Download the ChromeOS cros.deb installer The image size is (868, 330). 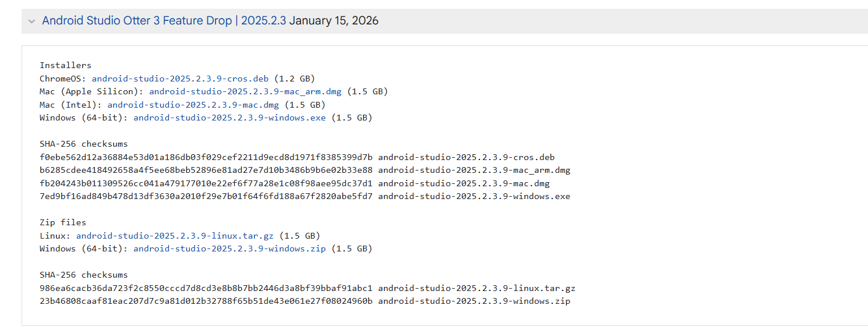(x=180, y=79)
